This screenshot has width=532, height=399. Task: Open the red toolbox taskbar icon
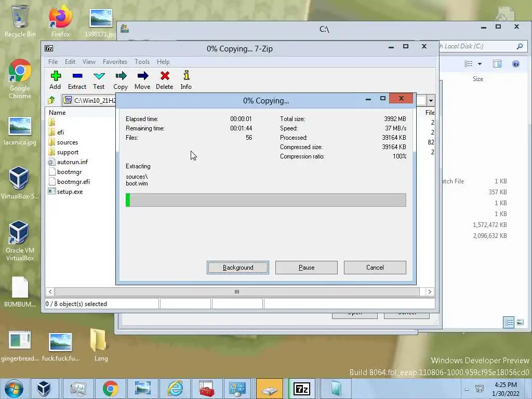point(207,389)
